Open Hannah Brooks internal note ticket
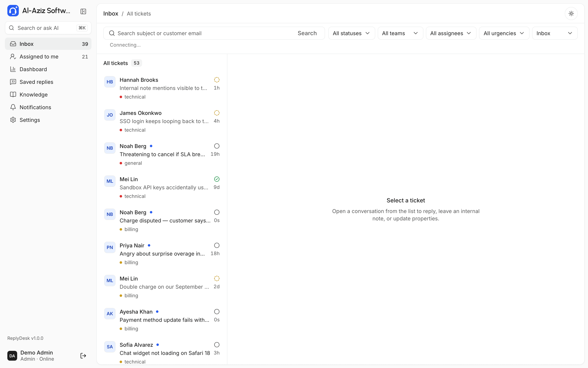Viewport: 588px width, 368px height. [162, 88]
